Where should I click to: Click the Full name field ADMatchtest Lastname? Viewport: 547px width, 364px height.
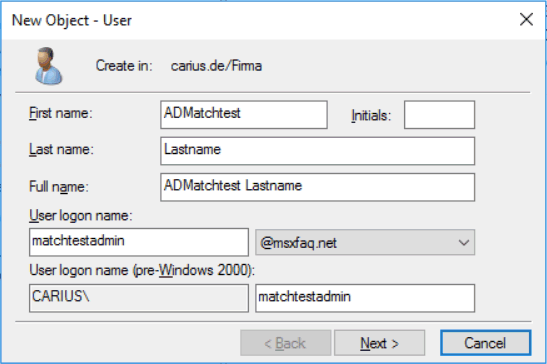pyautogui.click(x=317, y=187)
